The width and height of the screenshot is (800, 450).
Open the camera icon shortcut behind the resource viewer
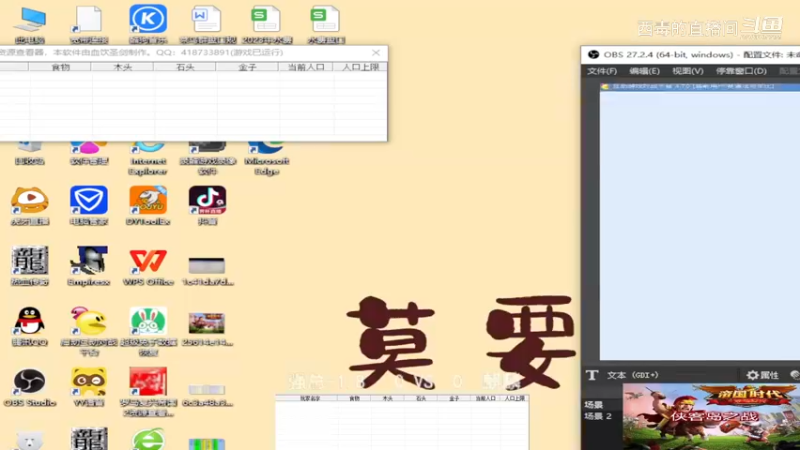pyautogui.click(x=207, y=148)
